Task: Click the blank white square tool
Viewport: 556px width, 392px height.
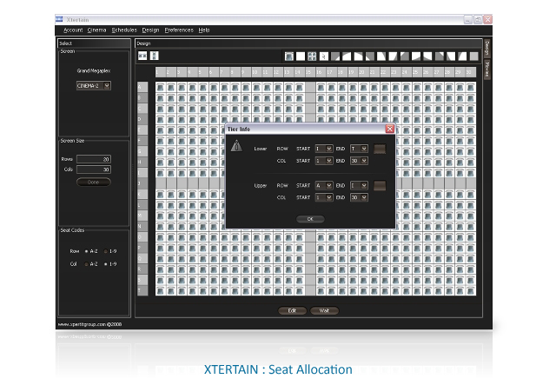Action: coord(301,56)
